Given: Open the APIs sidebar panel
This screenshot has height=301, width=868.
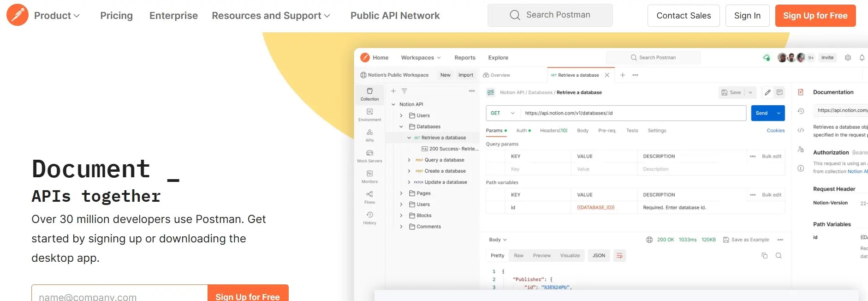Looking at the screenshot, I should (x=369, y=136).
